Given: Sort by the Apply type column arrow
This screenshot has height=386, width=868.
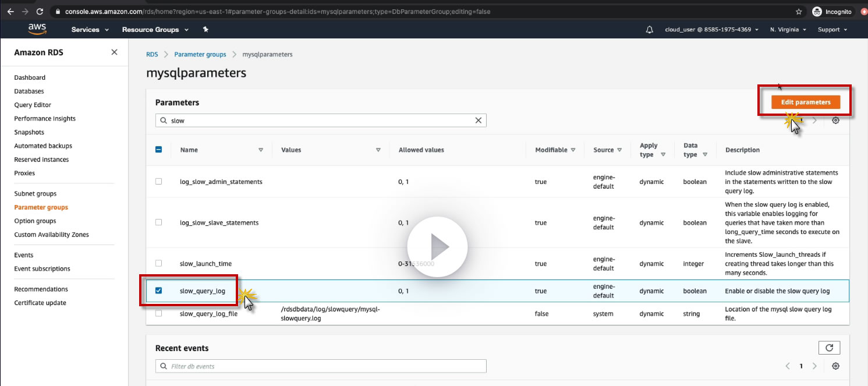Looking at the screenshot, I should pos(662,154).
